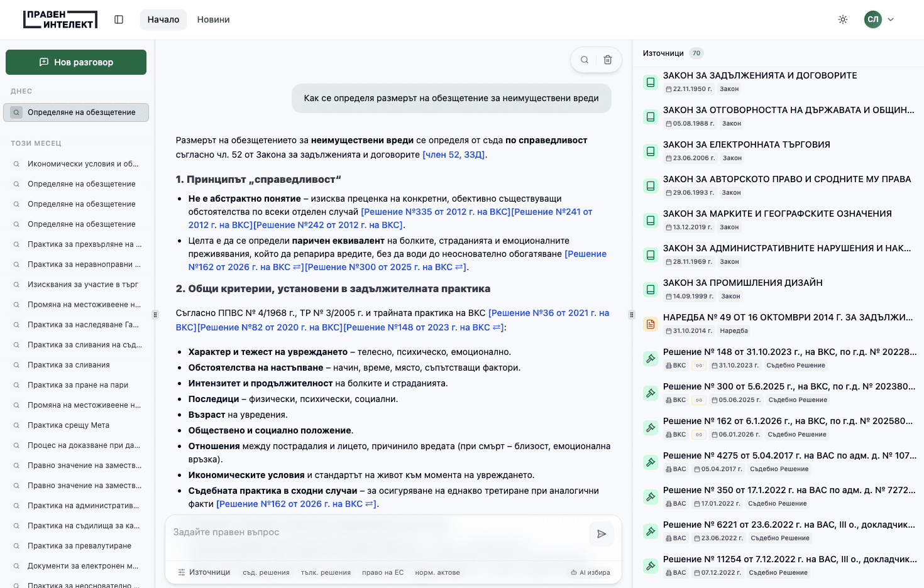Click link badge on Решение № 300 source
Image resolution: width=924 pixels, height=588 pixels.
click(x=698, y=400)
